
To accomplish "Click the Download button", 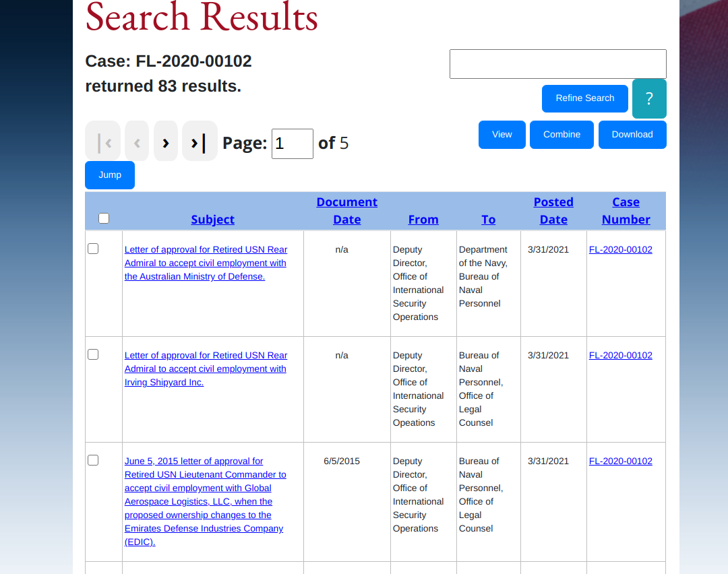I will point(632,135).
